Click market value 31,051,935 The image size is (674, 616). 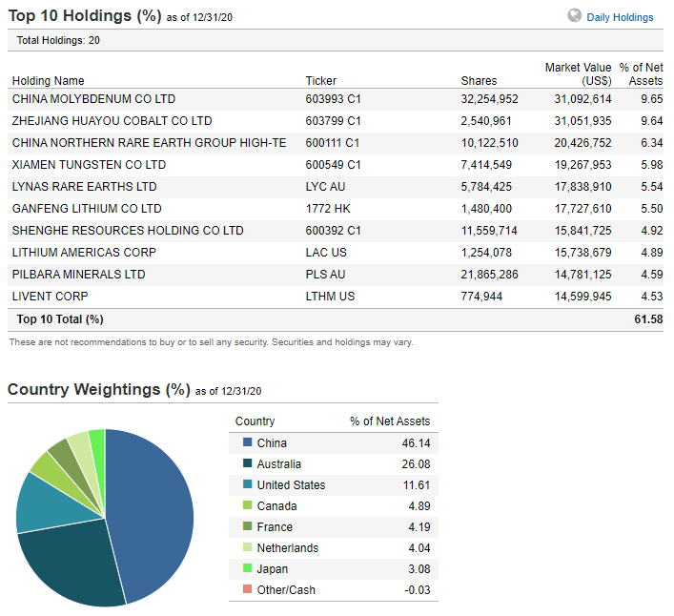[582, 121]
